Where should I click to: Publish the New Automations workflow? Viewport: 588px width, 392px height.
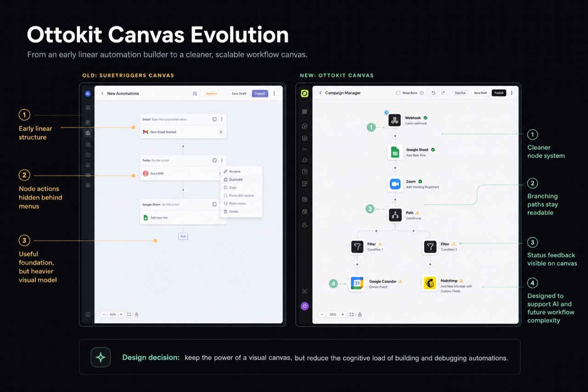(260, 94)
